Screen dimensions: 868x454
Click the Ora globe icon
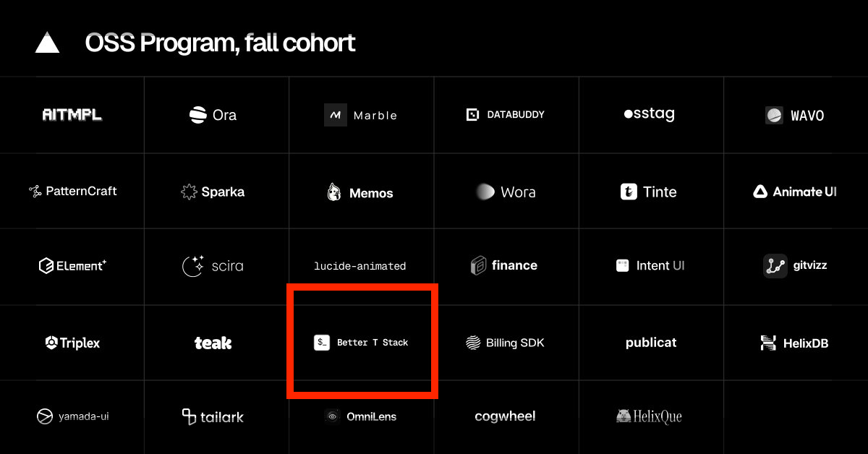197,115
